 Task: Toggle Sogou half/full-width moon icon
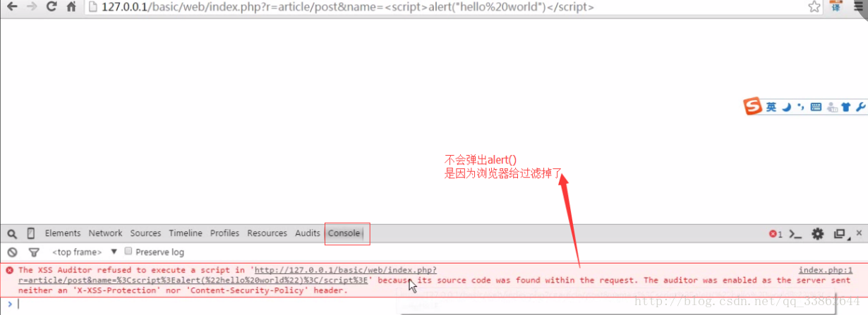click(786, 107)
